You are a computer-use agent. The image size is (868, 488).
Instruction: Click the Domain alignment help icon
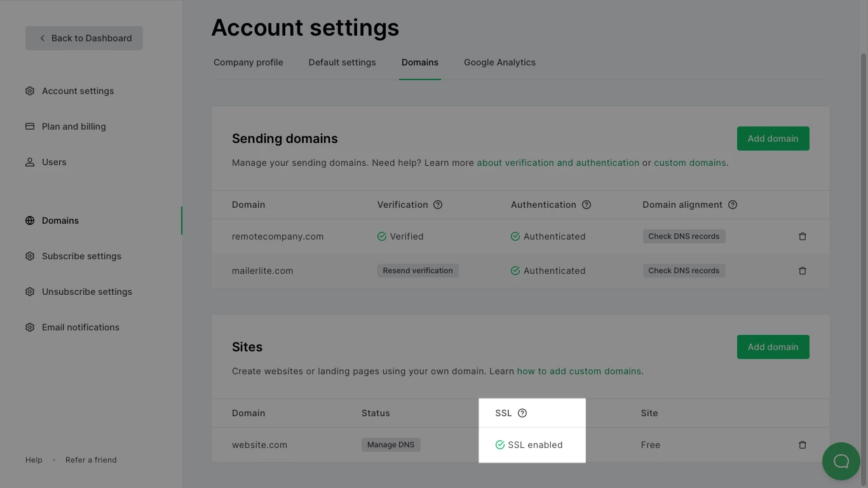733,205
